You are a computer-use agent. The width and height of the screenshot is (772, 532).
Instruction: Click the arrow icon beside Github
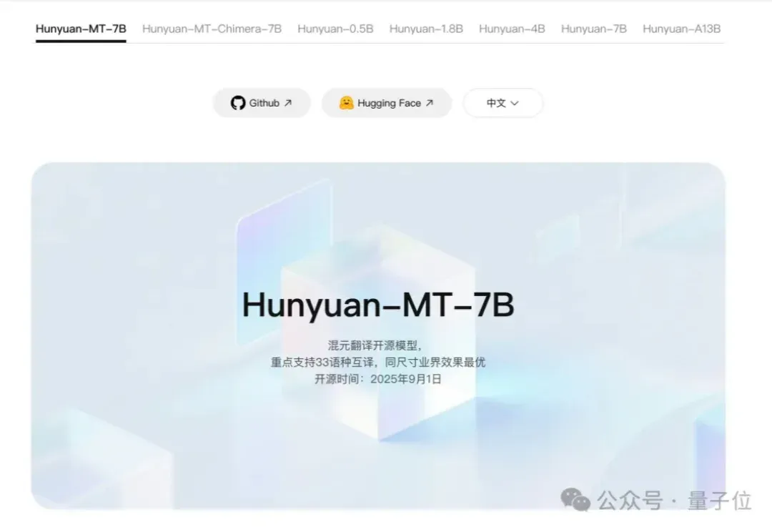[x=289, y=103]
